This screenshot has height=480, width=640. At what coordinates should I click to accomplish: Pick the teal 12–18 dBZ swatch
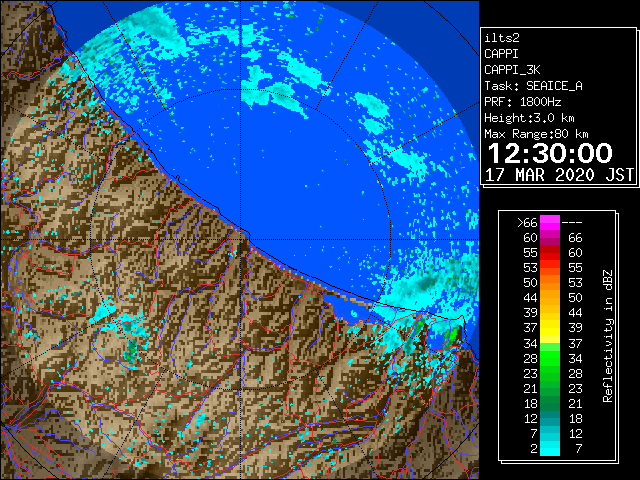550,418
